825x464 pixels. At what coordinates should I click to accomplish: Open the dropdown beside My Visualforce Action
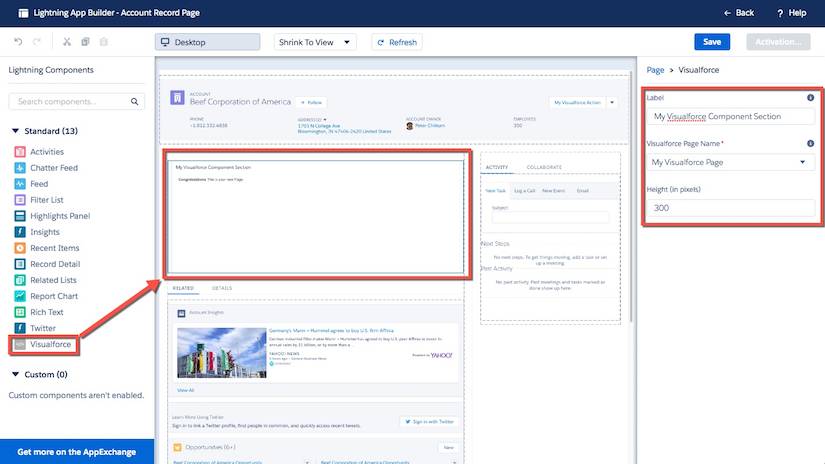(612, 102)
